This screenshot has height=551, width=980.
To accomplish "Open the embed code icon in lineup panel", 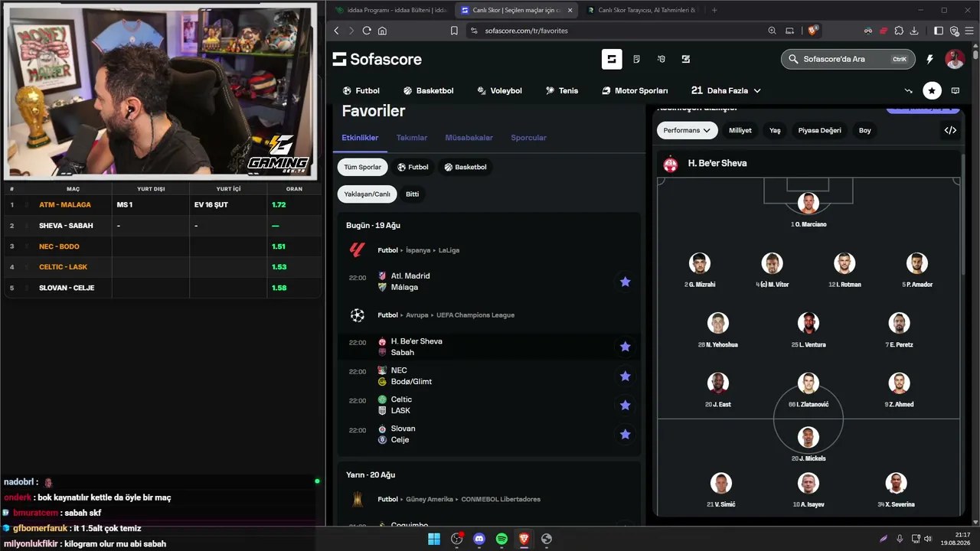I will pyautogui.click(x=950, y=130).
